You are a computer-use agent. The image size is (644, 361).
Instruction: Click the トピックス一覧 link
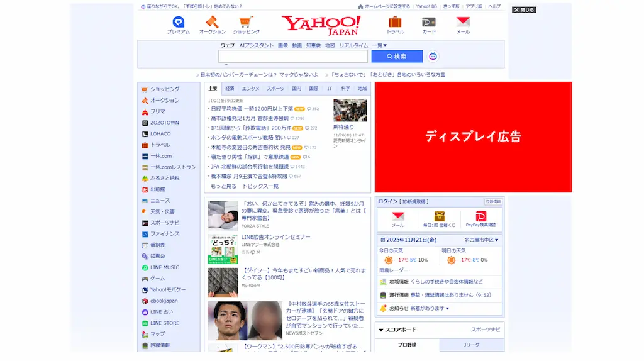point(260,186)
